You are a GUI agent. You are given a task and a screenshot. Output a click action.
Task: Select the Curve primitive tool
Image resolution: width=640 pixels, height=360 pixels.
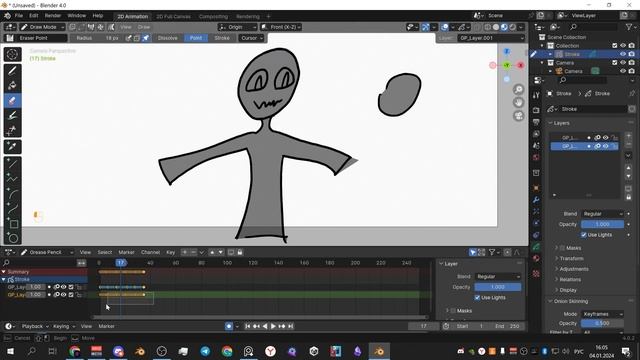click(12, 209)
